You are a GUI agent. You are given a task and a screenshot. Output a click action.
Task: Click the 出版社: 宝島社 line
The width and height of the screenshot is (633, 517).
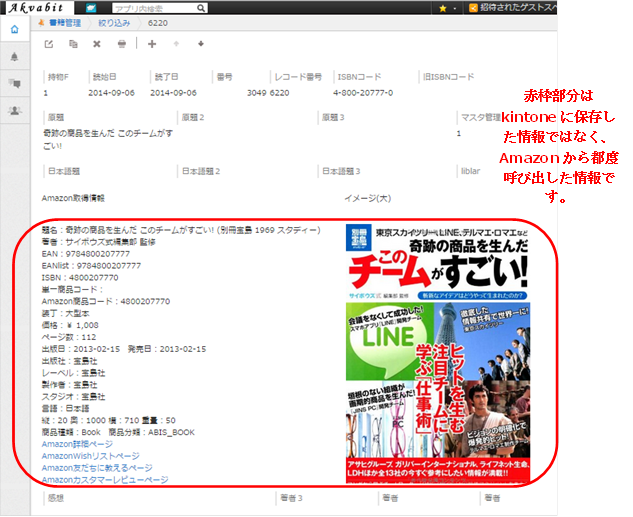pos(69,361)
